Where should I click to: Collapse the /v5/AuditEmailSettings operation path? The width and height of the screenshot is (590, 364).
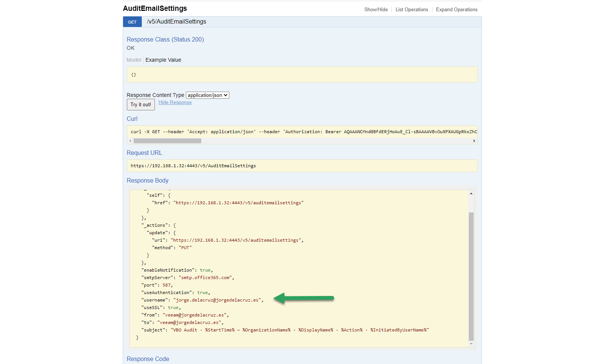pos(177,22)
